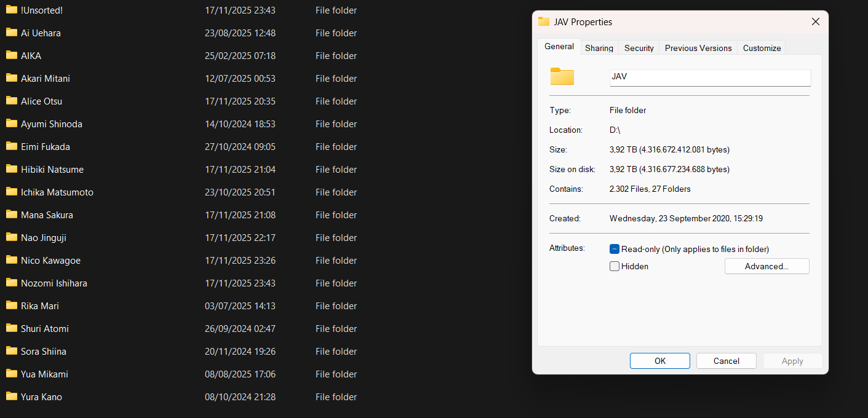The width and height of the screenshot is (868, 418).
Task: Click the folder name field containing JAV
Action: coord(710,77)
